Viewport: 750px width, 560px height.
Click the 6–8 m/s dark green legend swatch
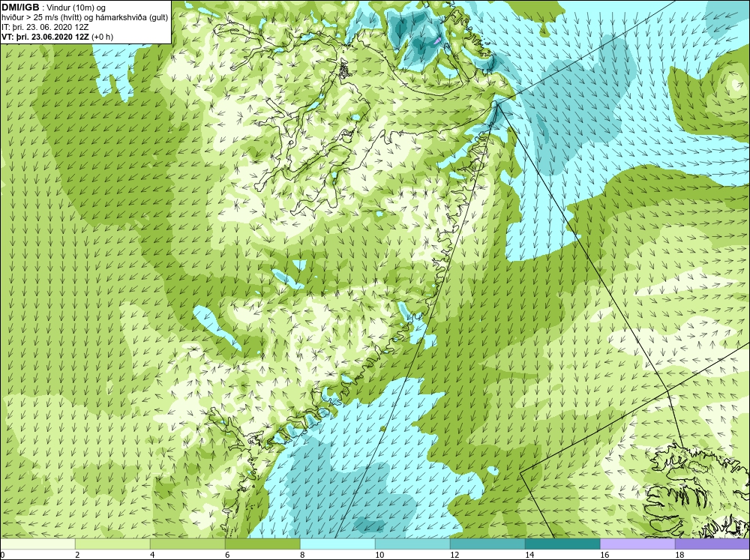pos(262,544)
